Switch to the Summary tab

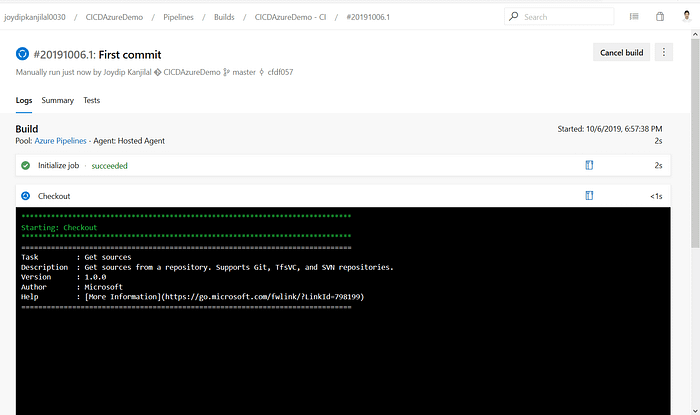pyautogui.click(x=58, y=100)
